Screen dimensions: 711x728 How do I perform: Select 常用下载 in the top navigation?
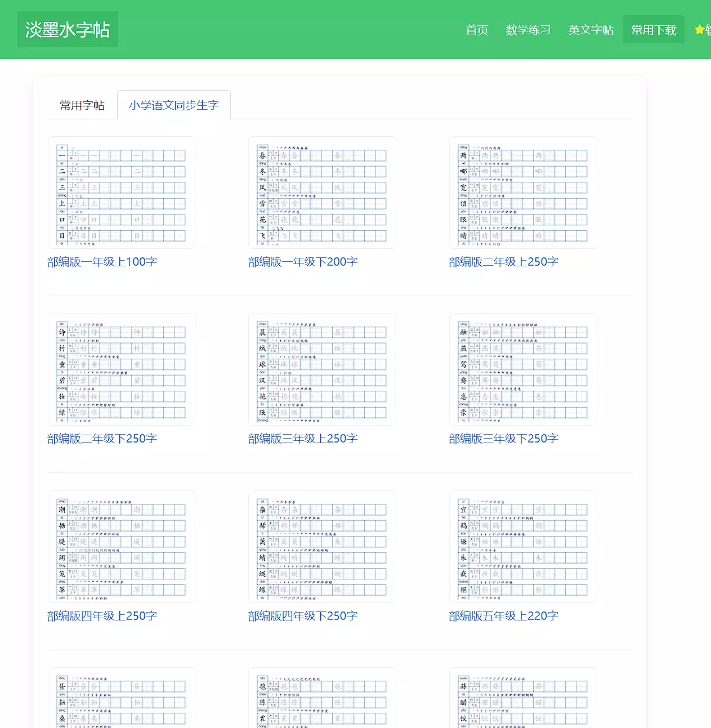(x=653, y=30)
